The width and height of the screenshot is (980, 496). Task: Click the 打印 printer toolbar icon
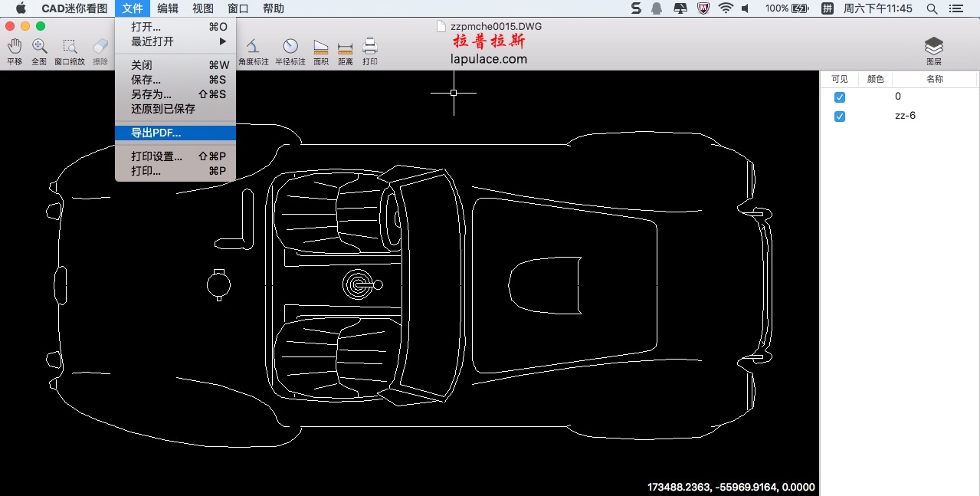(370, 48)
